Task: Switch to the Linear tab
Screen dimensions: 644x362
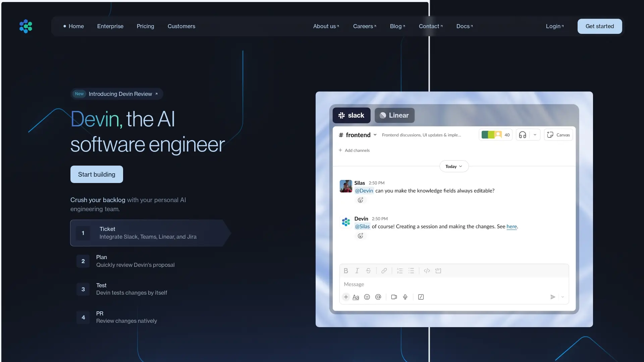Action: [394, 115]
